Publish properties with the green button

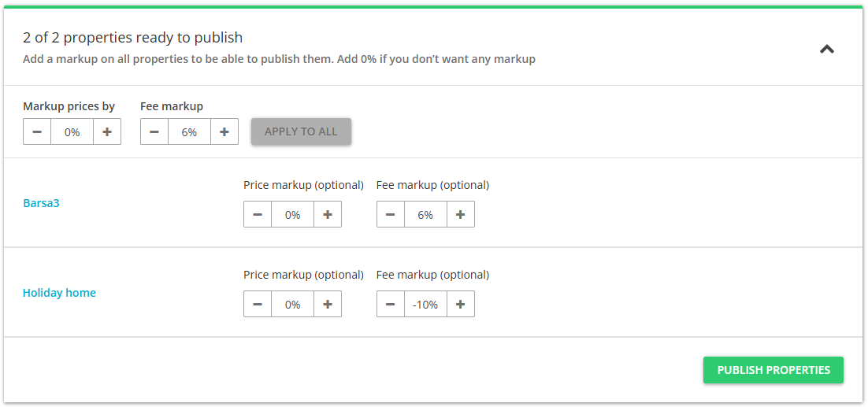coord(773,370)
